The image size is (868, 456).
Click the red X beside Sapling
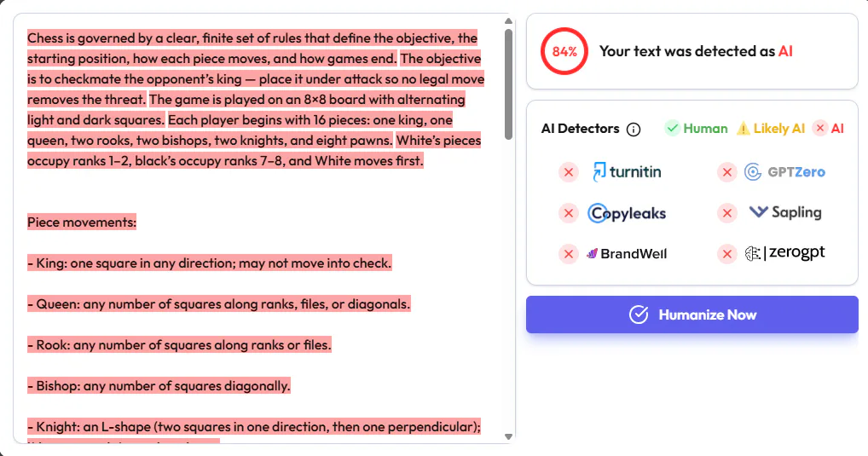point(727,213)
